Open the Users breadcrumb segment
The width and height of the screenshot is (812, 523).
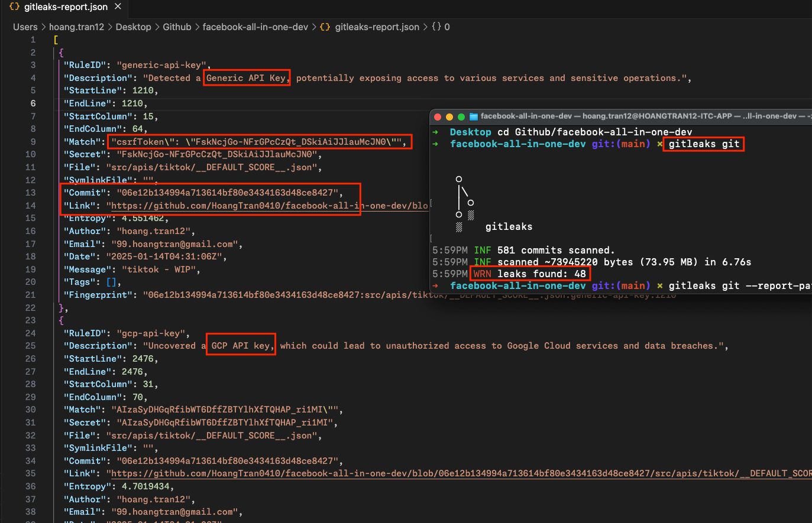coord(25,27)
